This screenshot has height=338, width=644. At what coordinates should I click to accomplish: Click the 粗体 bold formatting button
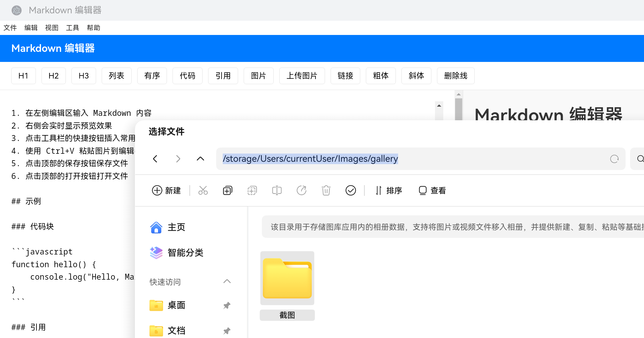click(x=381, y=76)
